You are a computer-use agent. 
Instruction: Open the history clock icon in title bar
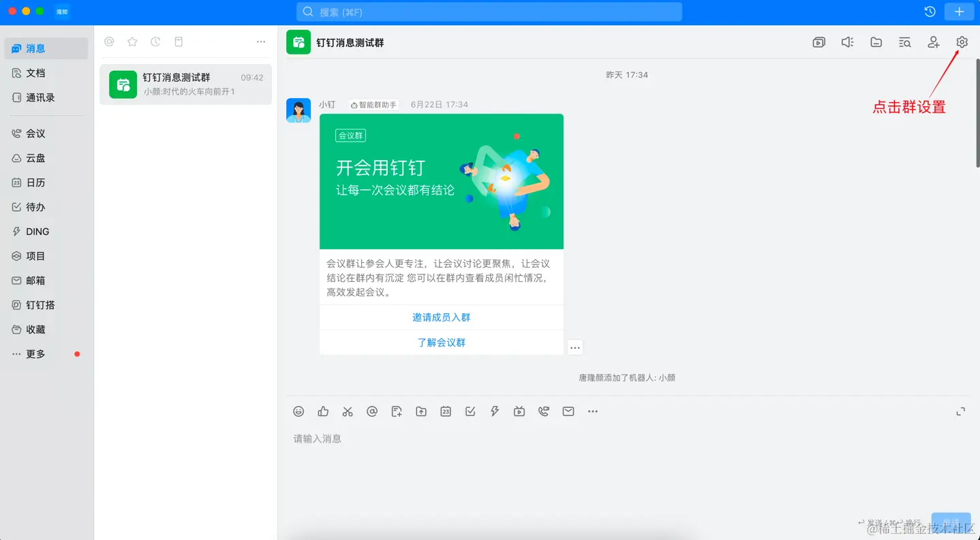[x=930, y=12]
